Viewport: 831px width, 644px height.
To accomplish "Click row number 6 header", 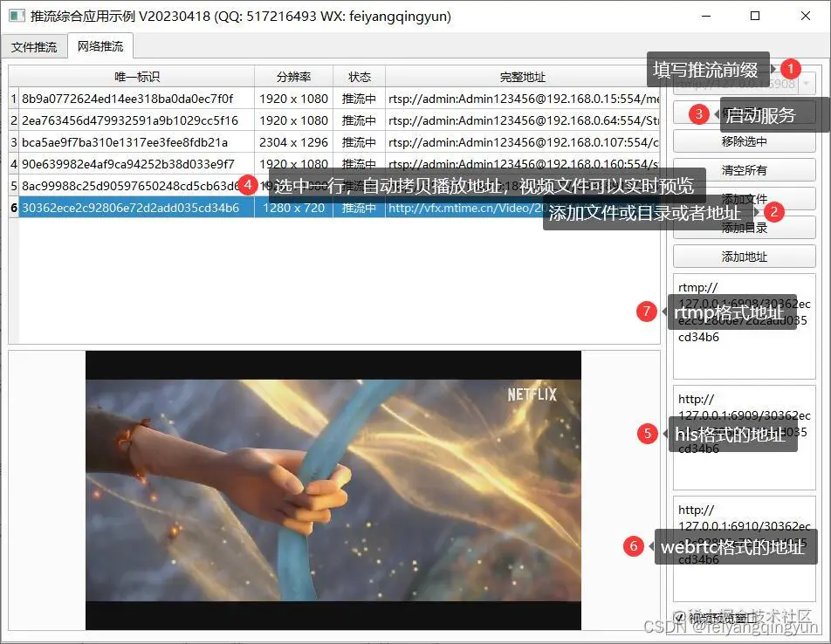I will pos(14,208).
